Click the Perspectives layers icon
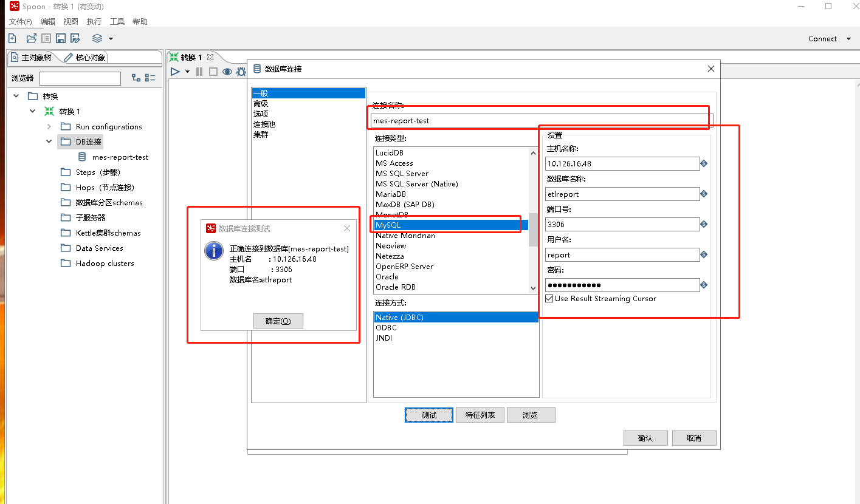Viewport: 860px width, 504px height. pos(97,38)
